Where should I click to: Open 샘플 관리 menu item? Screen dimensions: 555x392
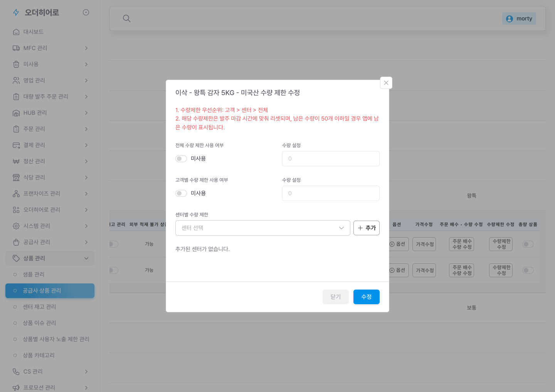(50, 275)
